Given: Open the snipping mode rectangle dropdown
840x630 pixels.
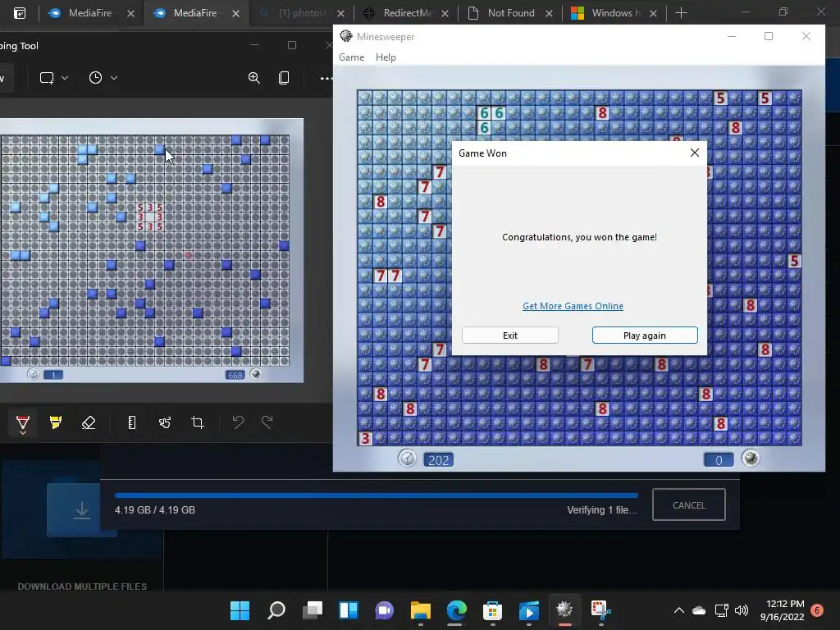Looking at the screenshot, I should point(53,78).
